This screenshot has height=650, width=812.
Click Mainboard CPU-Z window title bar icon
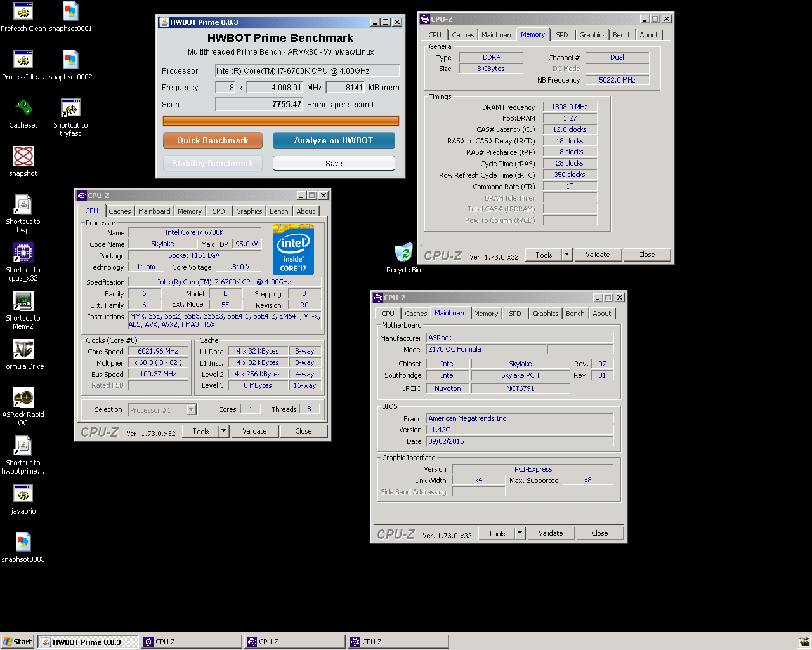(x=378, y=298)
